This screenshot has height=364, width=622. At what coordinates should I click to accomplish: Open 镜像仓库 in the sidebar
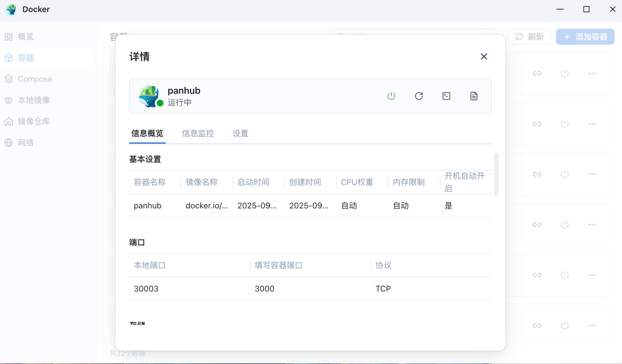pos(34,121)
